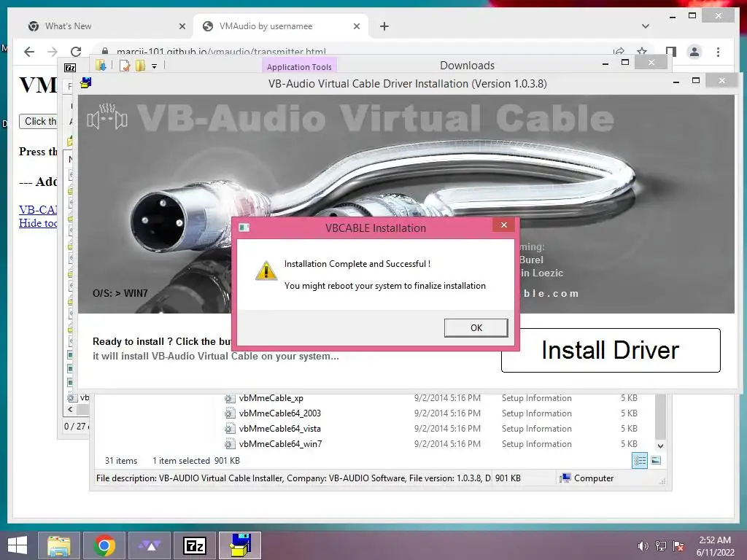This screenshot has height=560, width=747.
Task: Click the network tray icon
Action: click(x=661, y=545)
